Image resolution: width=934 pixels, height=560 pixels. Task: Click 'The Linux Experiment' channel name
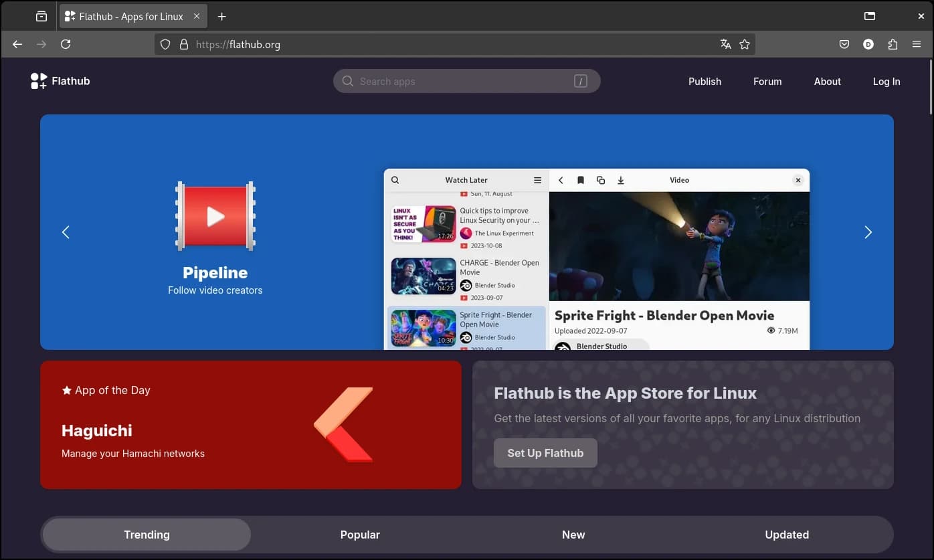click(504, 234)
